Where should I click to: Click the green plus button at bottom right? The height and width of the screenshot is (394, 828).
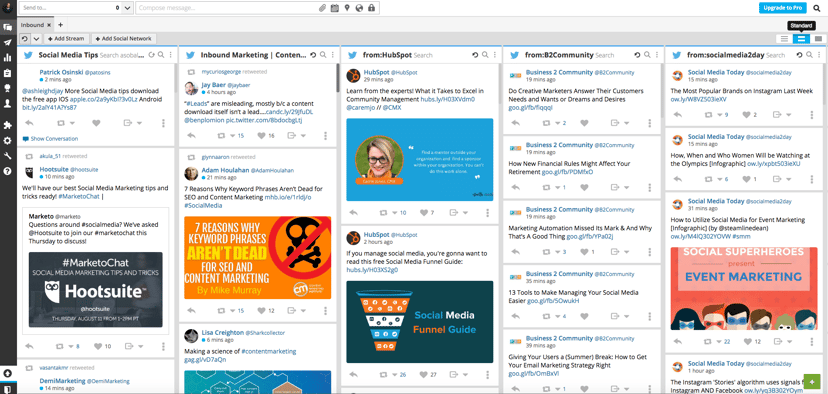tap(812, 382)
